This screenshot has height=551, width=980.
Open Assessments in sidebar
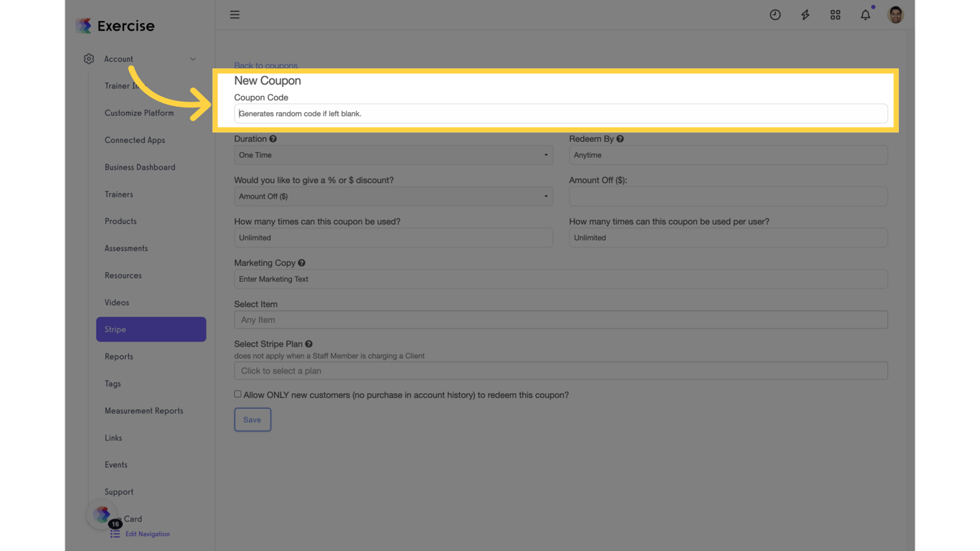pyautogui.click(x=126, y=248)
